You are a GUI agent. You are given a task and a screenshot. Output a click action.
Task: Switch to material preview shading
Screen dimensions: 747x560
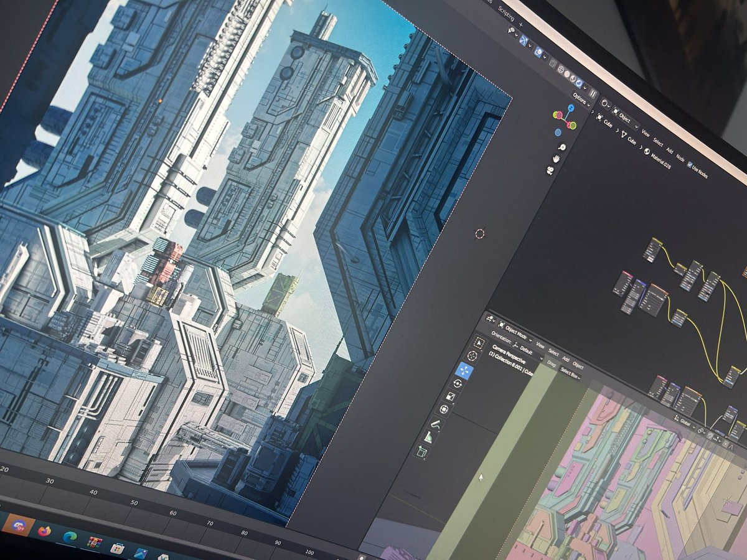pyautogui.click(x=573, y=78)
